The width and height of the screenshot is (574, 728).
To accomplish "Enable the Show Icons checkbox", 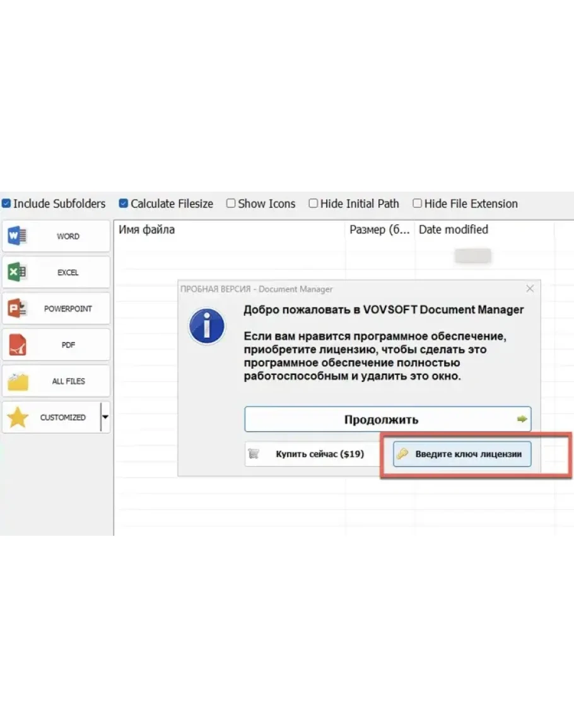I will coord(231,204).
